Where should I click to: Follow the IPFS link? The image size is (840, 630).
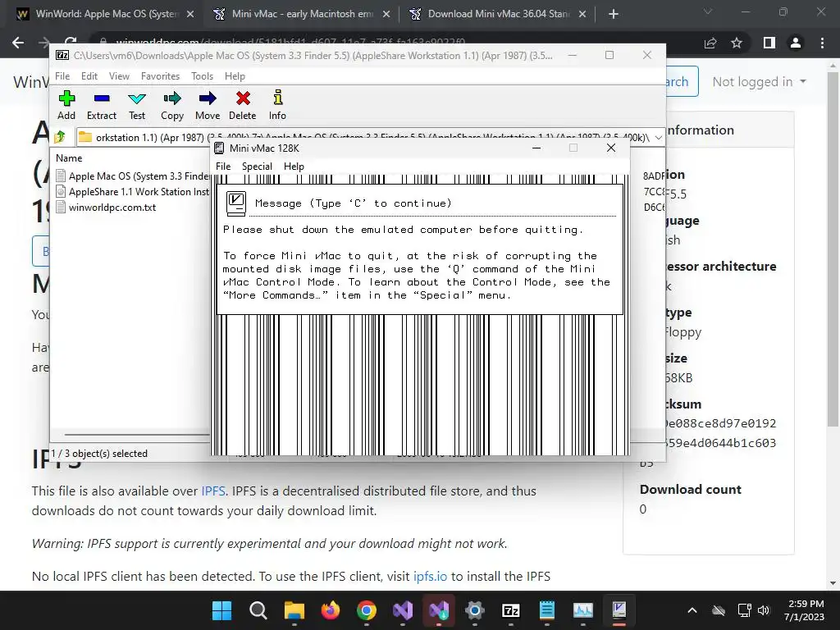pos(213,491)
